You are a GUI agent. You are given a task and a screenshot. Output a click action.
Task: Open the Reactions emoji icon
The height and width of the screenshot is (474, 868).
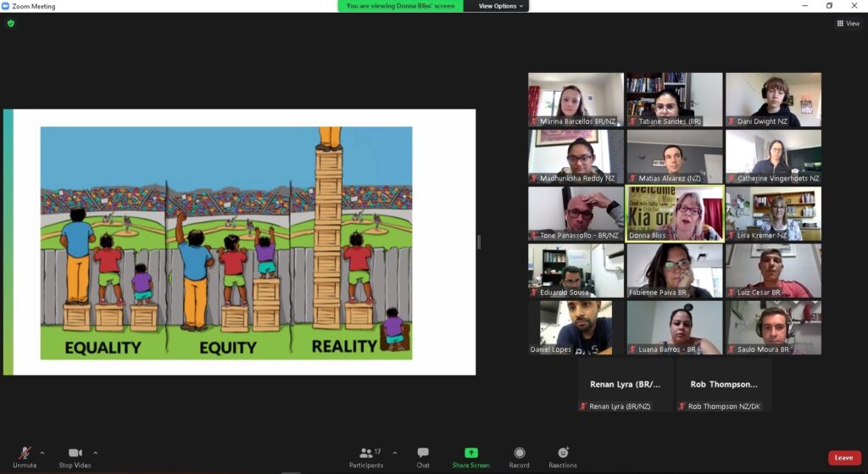(x=562, y=453)
